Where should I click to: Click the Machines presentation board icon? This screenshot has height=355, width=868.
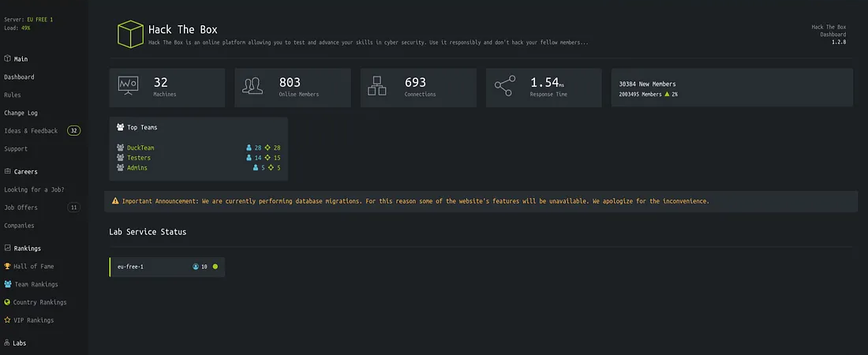128,86
